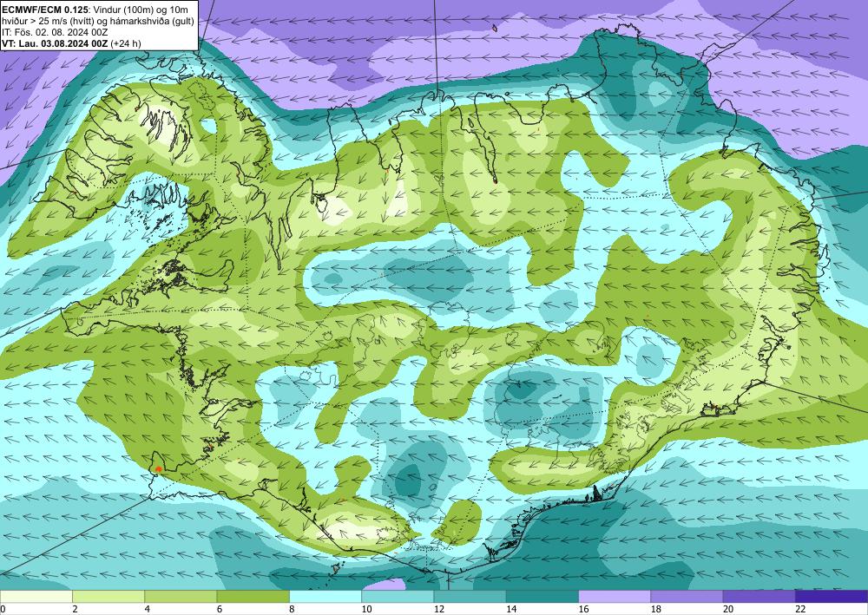Click the purple 20–22 m/s legend swatch
The image size is (868, 615).
(x=759, y=596)
